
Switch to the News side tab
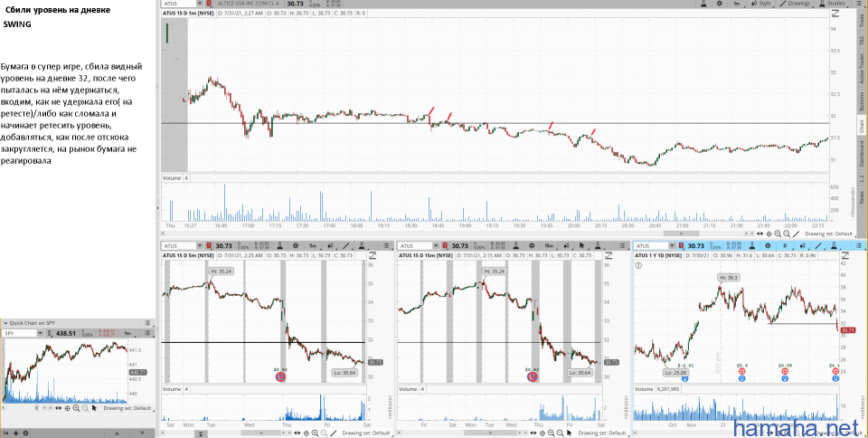pos(862,197)
